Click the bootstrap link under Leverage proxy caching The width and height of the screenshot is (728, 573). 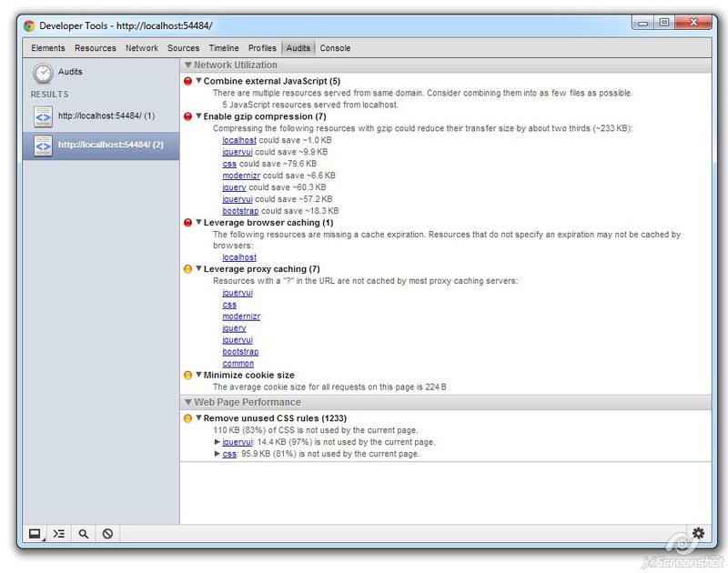click(241, 351)
